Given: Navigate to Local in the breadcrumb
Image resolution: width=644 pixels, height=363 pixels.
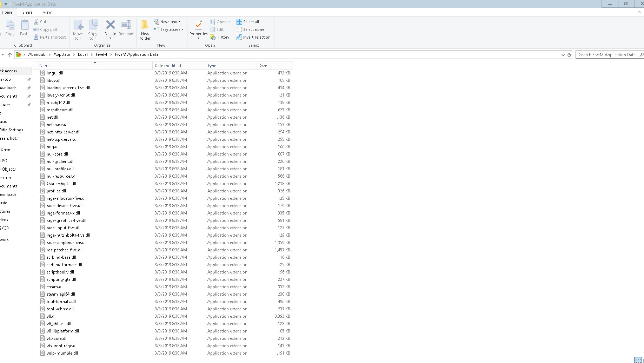Looking at the screenshot, I should 83,54.
